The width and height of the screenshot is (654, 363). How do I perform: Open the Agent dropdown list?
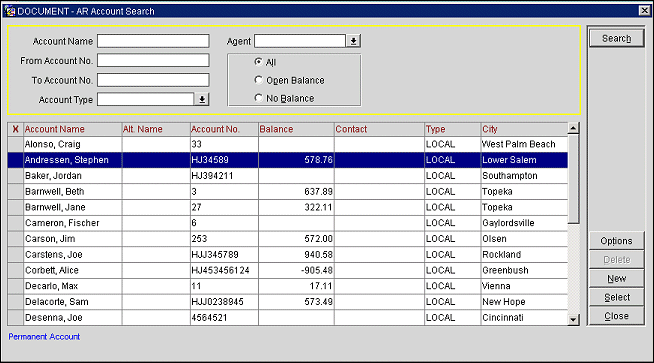[x=353, y=41]
